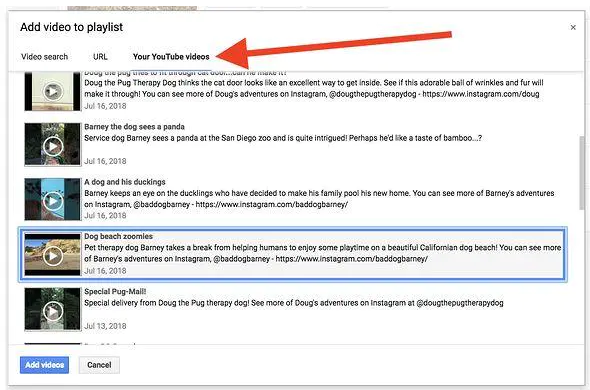Click the Jul 13, 2018 date

coord(105,326)
